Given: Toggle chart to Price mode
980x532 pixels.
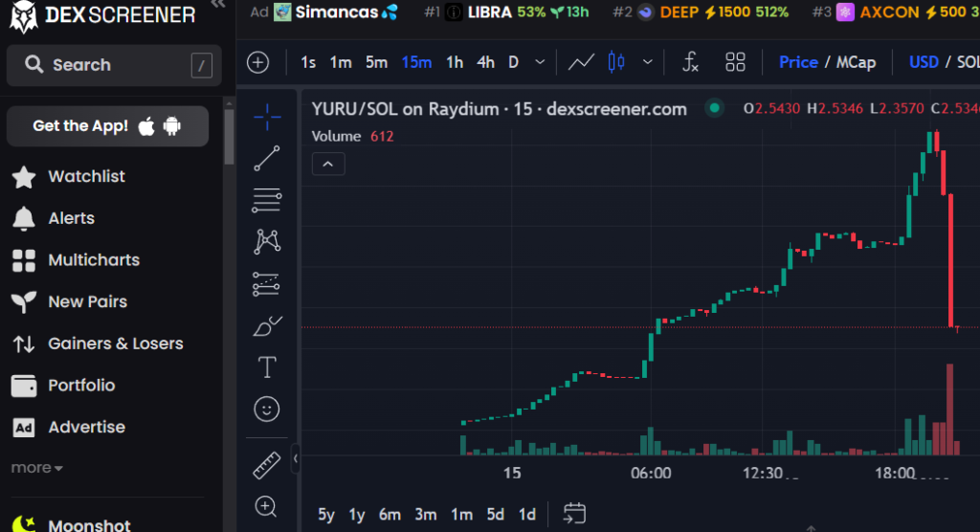Looking at the screenshot, I should tap(798, 62).
